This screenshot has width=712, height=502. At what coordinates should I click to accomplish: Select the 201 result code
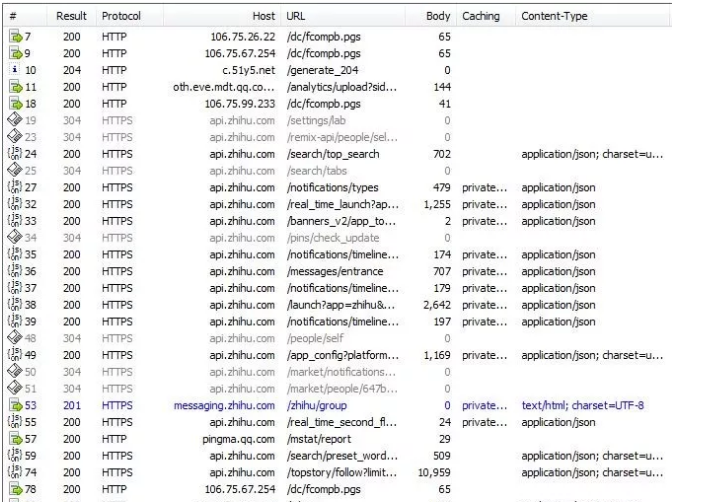(72, 405)
